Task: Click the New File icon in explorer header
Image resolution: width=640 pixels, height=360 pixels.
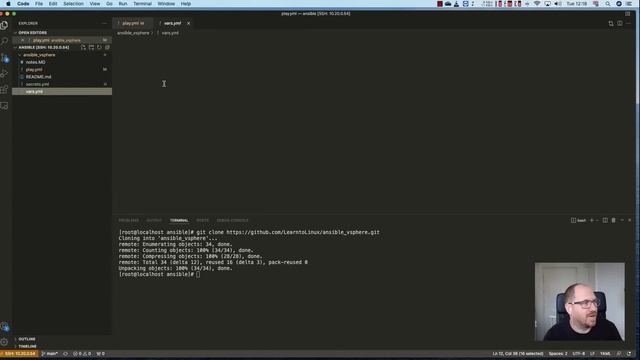Action: tap(83, 47)
